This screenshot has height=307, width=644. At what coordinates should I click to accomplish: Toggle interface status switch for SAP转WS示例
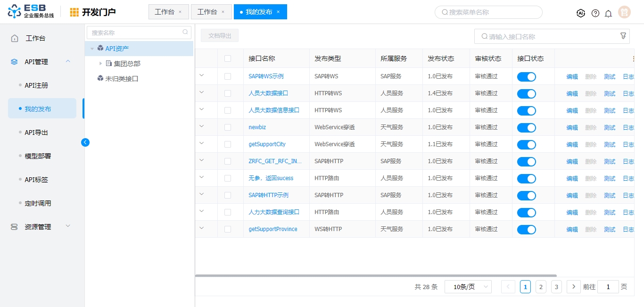point(526,77)
